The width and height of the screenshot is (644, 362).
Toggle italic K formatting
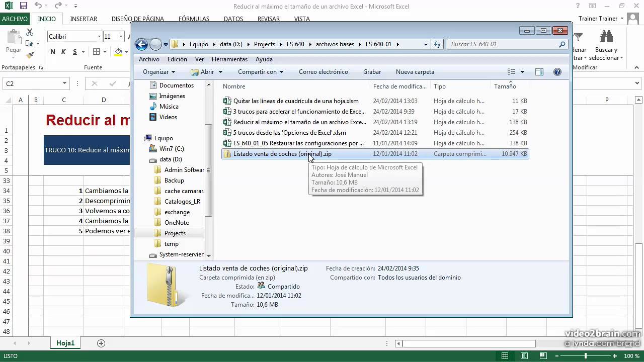63,52
